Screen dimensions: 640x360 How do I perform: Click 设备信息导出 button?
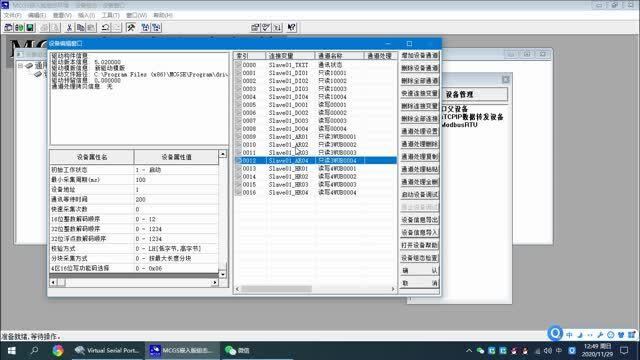coord(420,220)
